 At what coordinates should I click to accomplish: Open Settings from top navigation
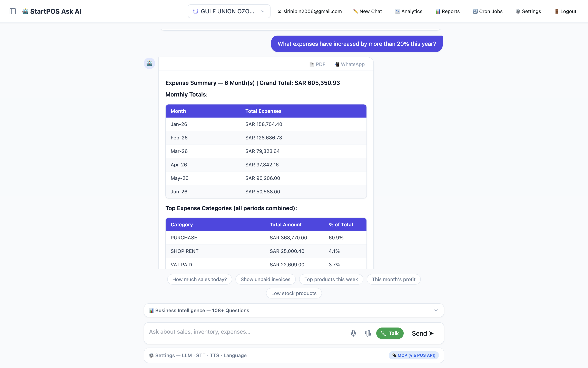click(x=528, y=11)
